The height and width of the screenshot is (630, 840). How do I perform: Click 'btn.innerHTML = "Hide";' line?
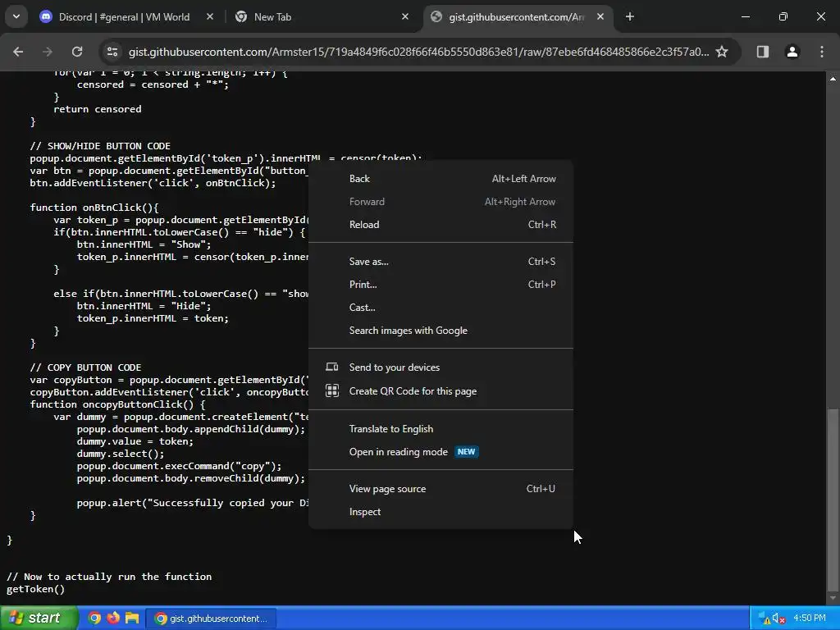(144, 307)
